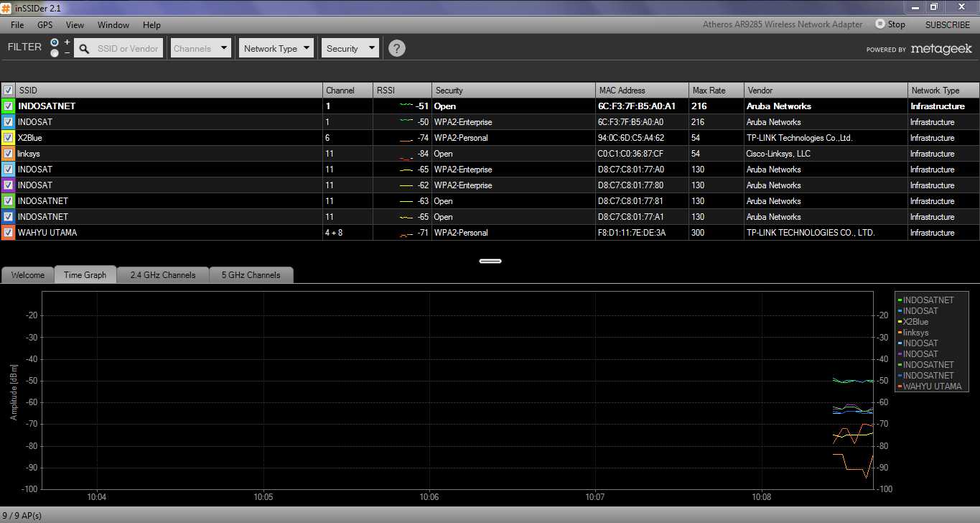Click the splitter handle between table and graph

coord(490,261)
